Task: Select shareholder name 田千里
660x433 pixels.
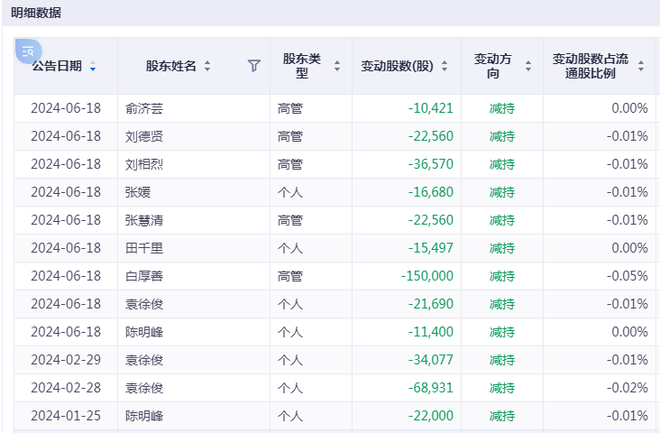Action: click(145, 248)
